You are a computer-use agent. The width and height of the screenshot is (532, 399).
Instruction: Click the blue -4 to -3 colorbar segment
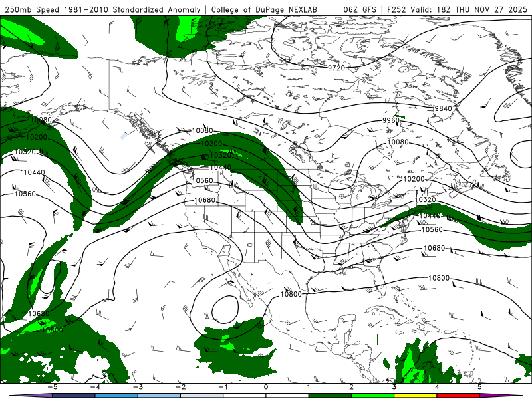pos(116,396)
